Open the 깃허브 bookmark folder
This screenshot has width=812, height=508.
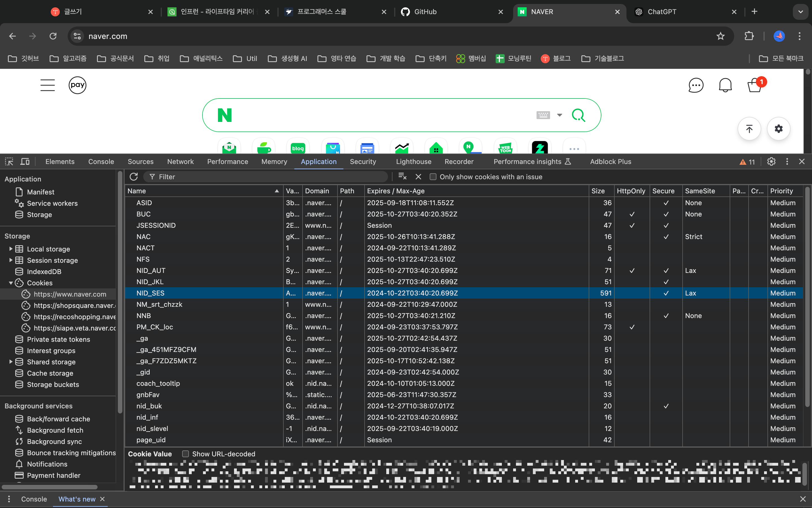[23, 58]
